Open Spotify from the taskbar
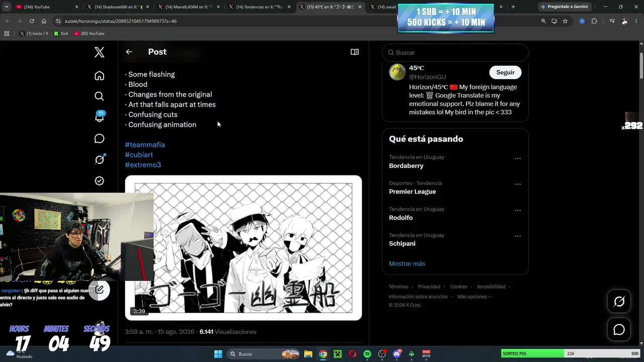 tap(367, 354)
